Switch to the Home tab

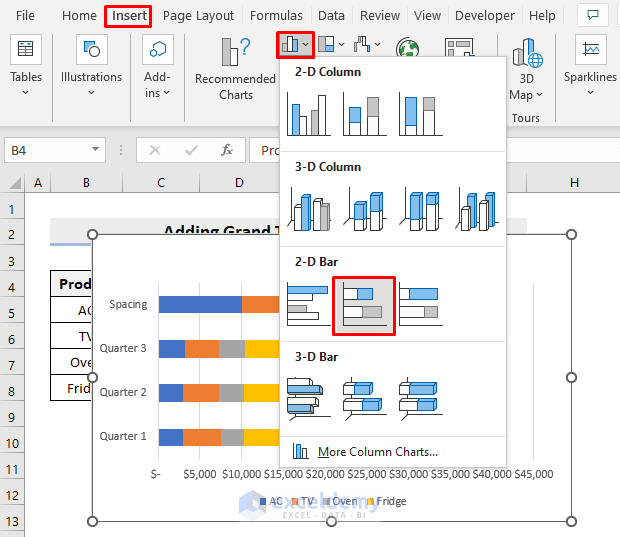[79, 15]
